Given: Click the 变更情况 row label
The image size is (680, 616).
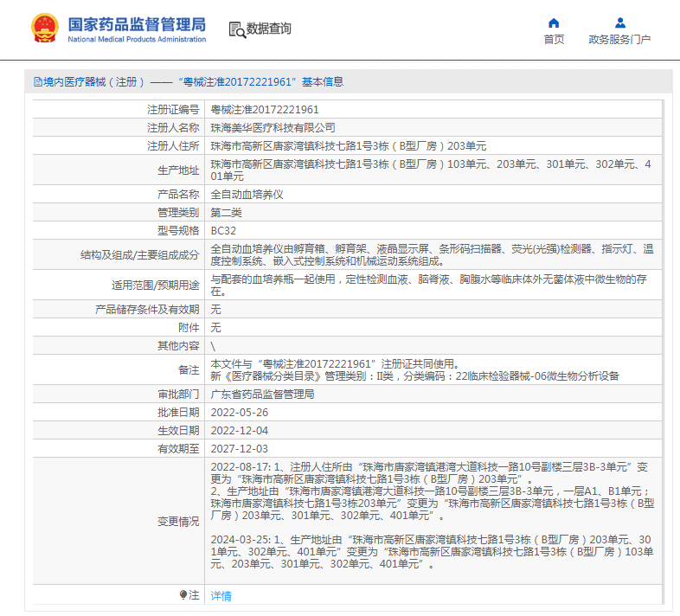Looking at the screenshot, I should 178,521.
